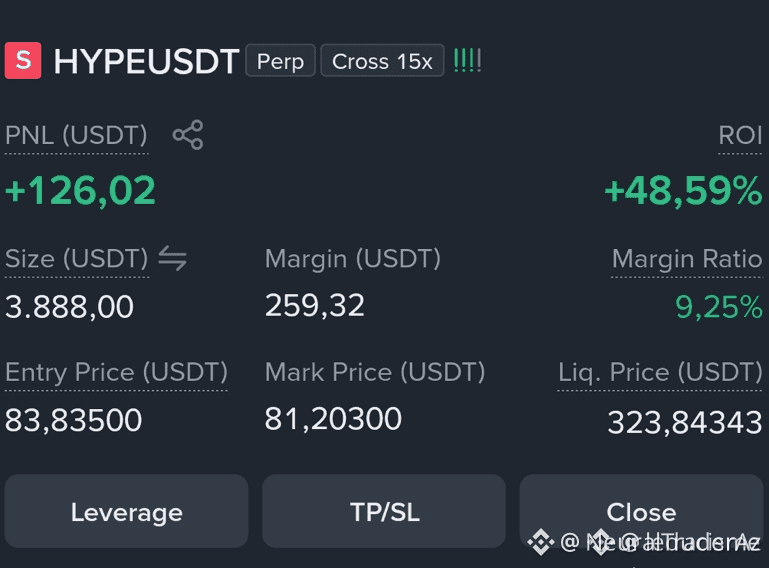Select the 81,20300 mark price value
Screen dimensions: 769x568
coord(333,419)
